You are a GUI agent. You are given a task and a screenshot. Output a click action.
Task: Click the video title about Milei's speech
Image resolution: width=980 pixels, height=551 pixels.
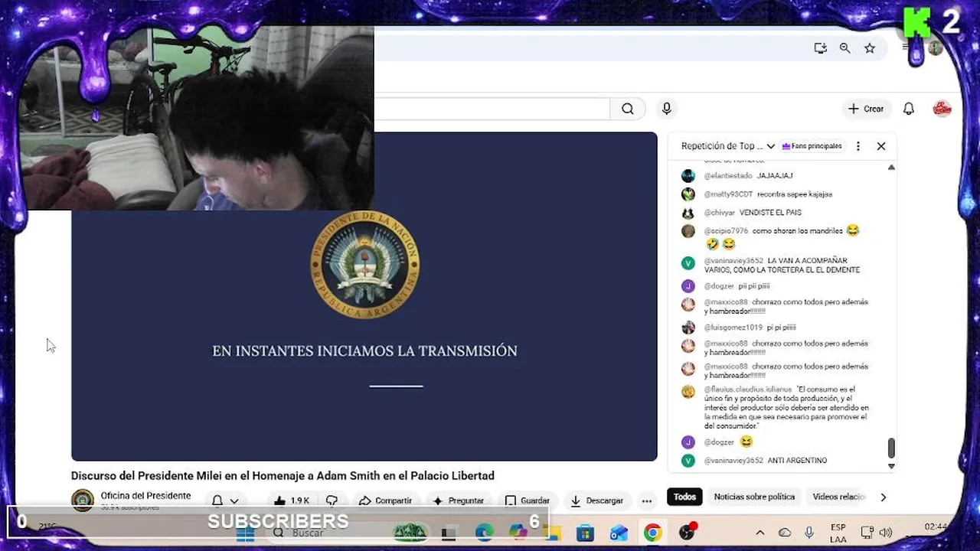[x=283, y=475]
